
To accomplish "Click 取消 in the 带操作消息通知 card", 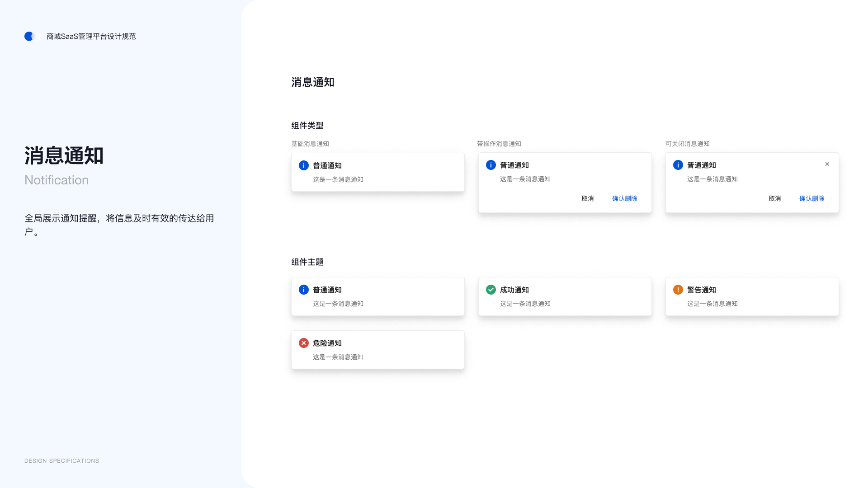I will (587, 198).
